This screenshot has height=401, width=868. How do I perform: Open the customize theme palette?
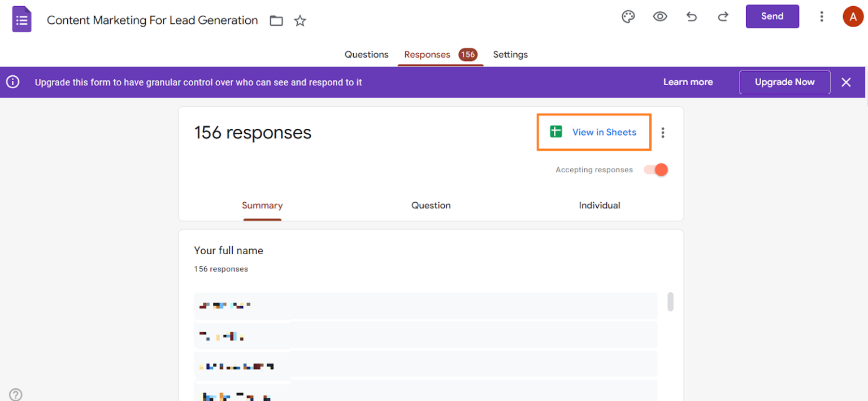[x=628, y=17]
